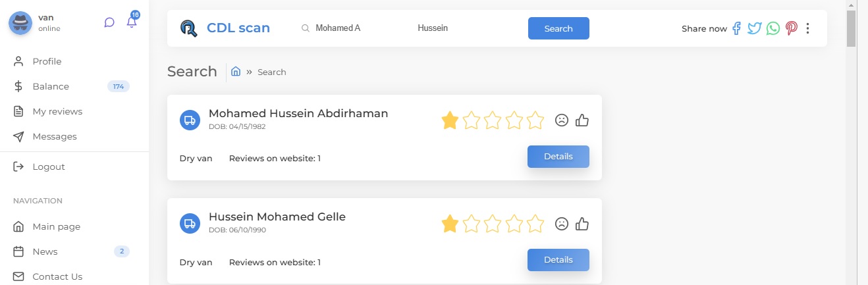Share via Twitter bird icon

tap(754, 28)
